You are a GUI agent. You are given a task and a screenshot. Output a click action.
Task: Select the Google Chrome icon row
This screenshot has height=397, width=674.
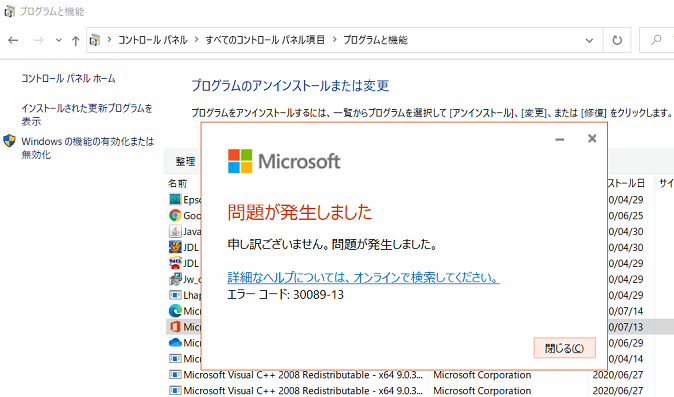pyautogui.click(x=175, y=215)
